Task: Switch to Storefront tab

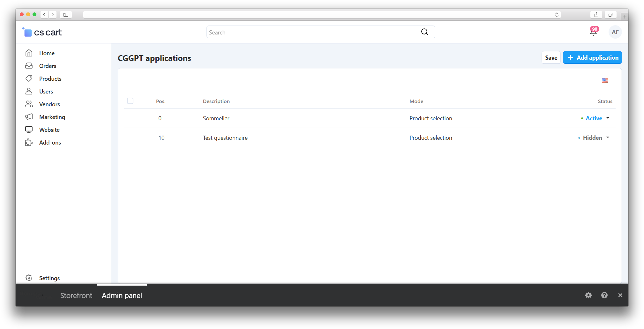Action: (x=76, y=295)
